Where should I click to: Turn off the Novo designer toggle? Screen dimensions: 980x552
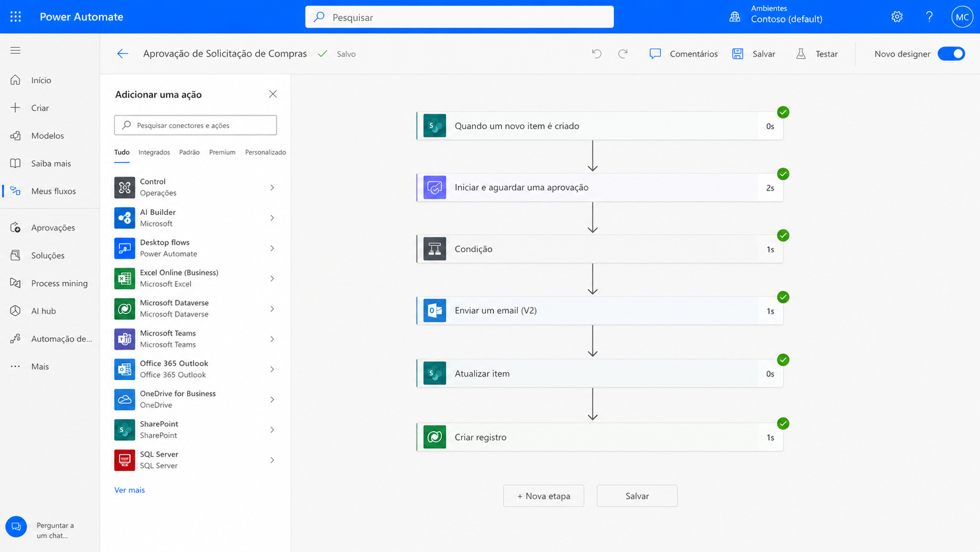pos(951,54)
